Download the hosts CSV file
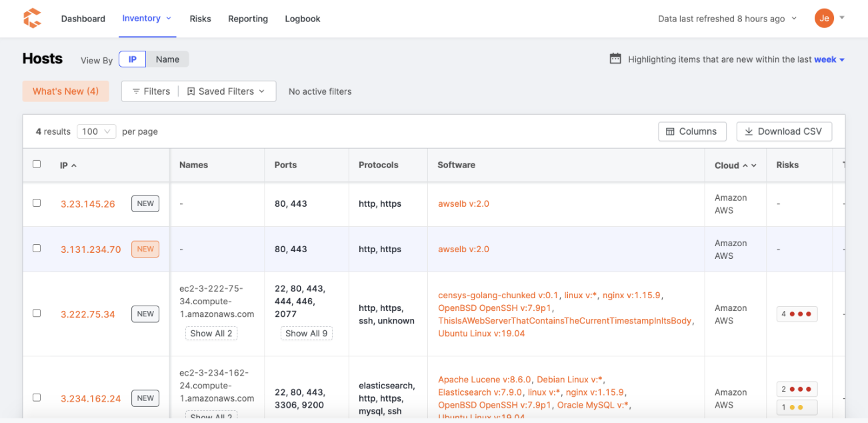868x423 pixels. [784, 131]
